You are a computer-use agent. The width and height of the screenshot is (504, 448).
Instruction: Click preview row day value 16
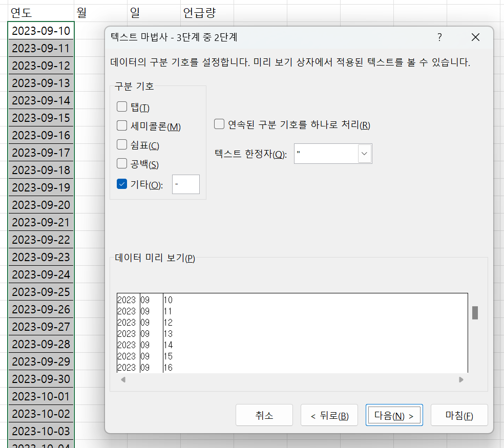pyautogui.click(x=168, y=367)
